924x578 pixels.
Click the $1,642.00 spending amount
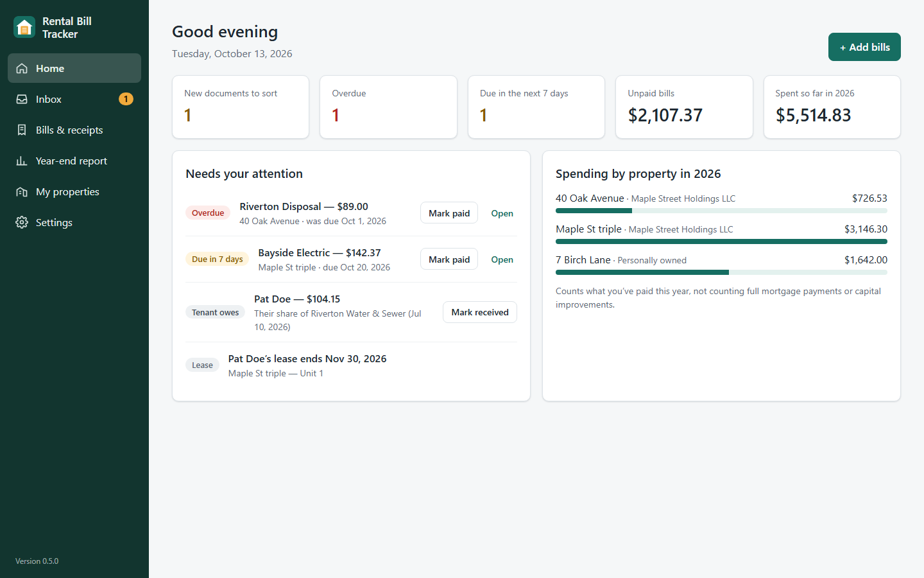click(866, 259)
